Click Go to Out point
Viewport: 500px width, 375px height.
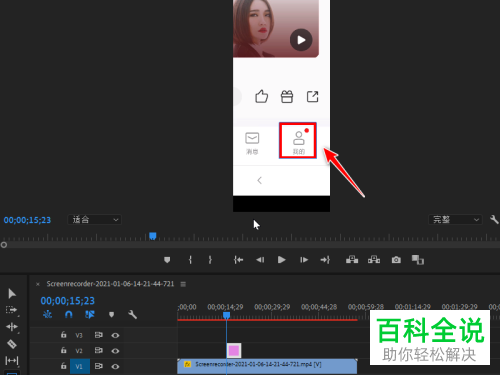[325, 260]
